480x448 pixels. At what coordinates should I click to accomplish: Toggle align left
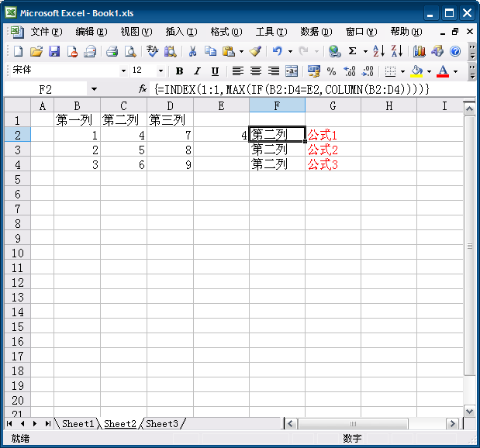237,71
